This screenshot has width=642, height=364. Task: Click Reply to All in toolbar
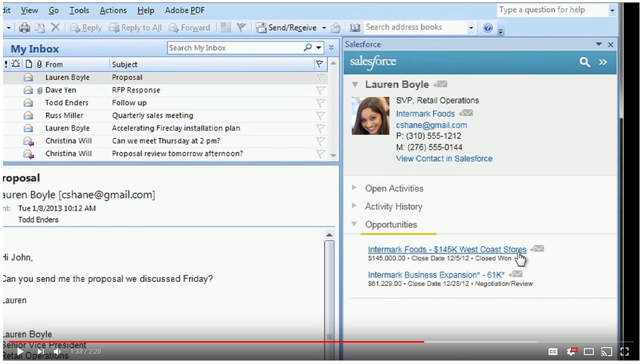click(x=135, y=28)
